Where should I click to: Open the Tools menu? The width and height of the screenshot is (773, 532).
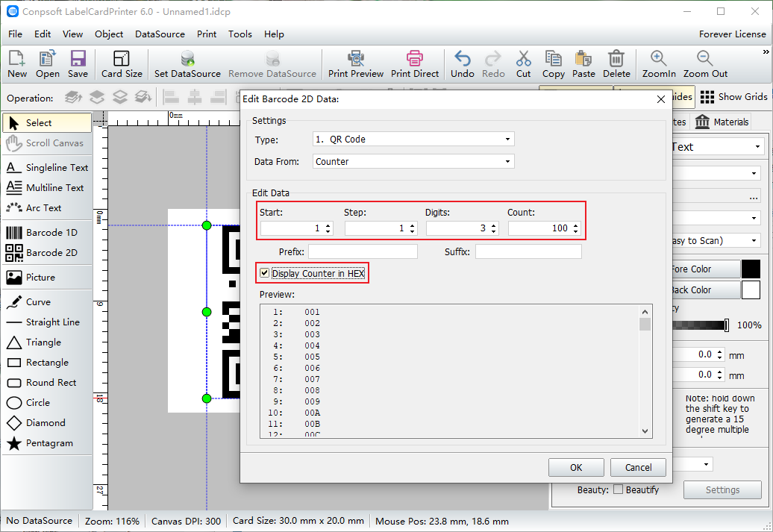point(240,34)
